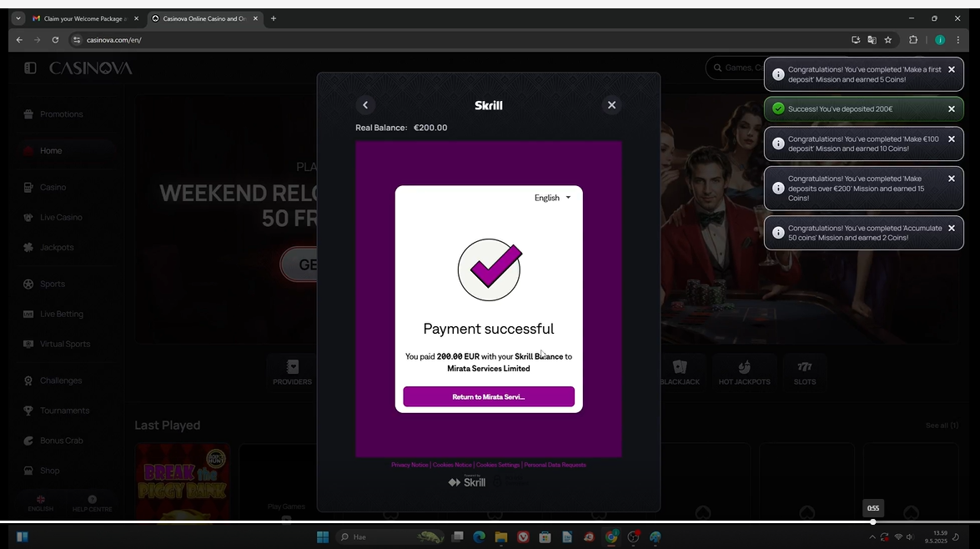Open a new browser tab
The width and height of the screenshot is (980, 549).
[x=273, y=18]
